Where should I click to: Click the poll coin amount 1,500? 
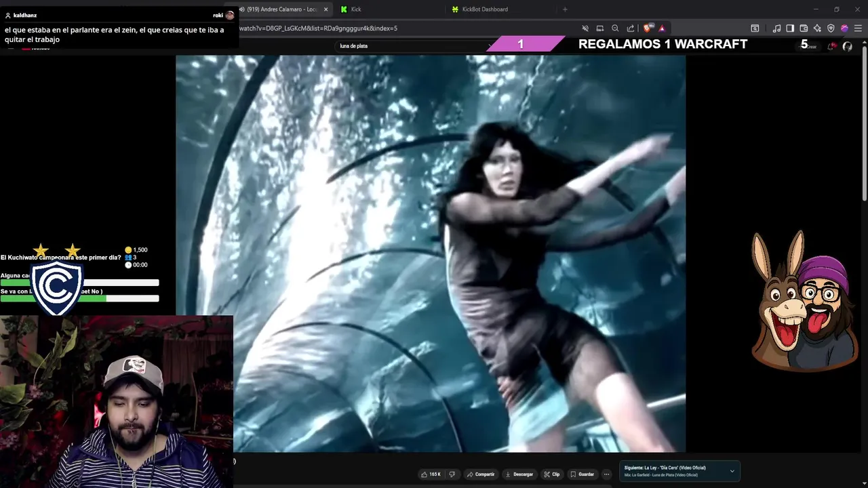[140, 250]
